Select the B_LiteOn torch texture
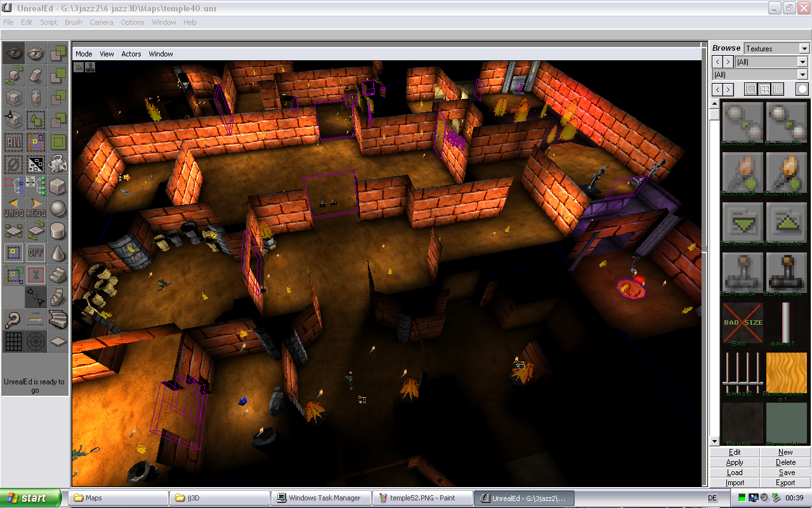The image size is (812, 508). click(x=786, y=173)
